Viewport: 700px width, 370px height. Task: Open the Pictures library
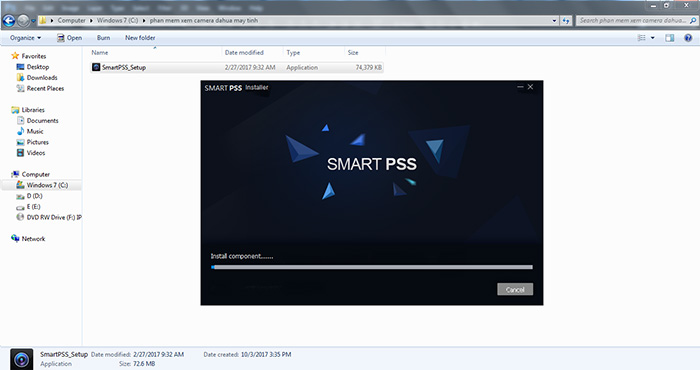[38, 142]
